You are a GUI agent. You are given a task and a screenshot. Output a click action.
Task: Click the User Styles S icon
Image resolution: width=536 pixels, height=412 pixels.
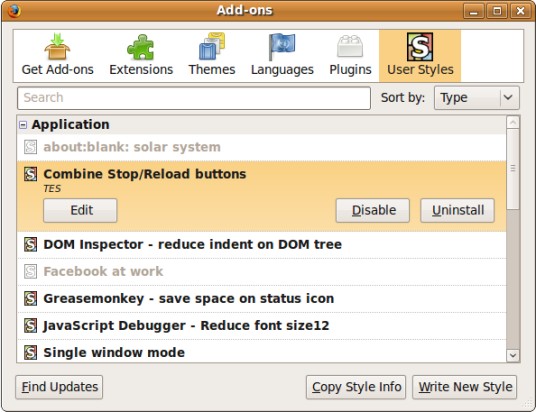pos(420,46)
